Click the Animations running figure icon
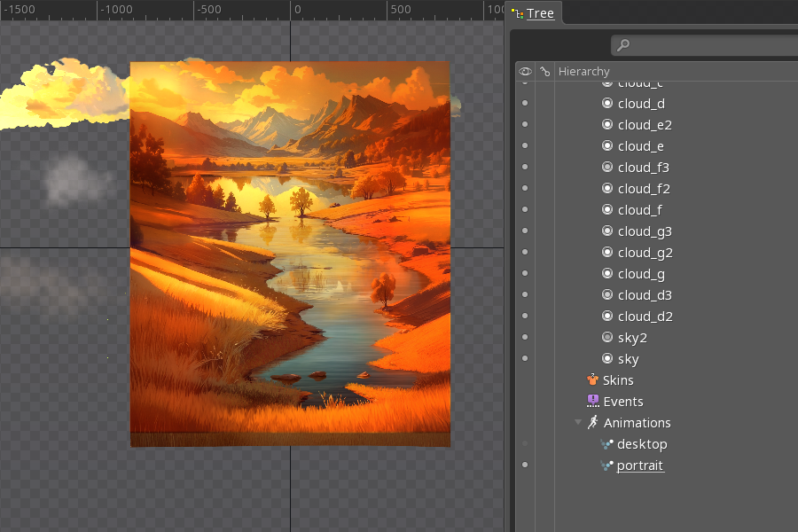798x532 pixels. [593, 423]
